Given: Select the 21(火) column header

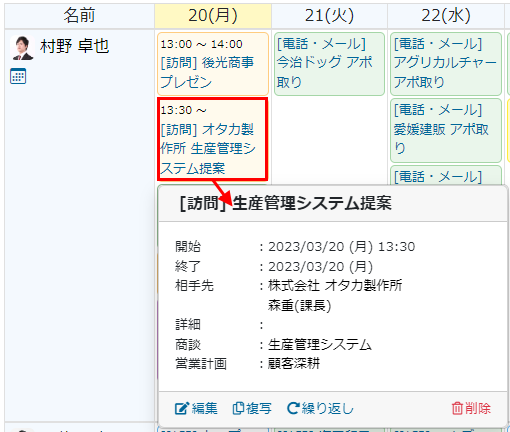Looking at the screenshot, I should (329, 16).
